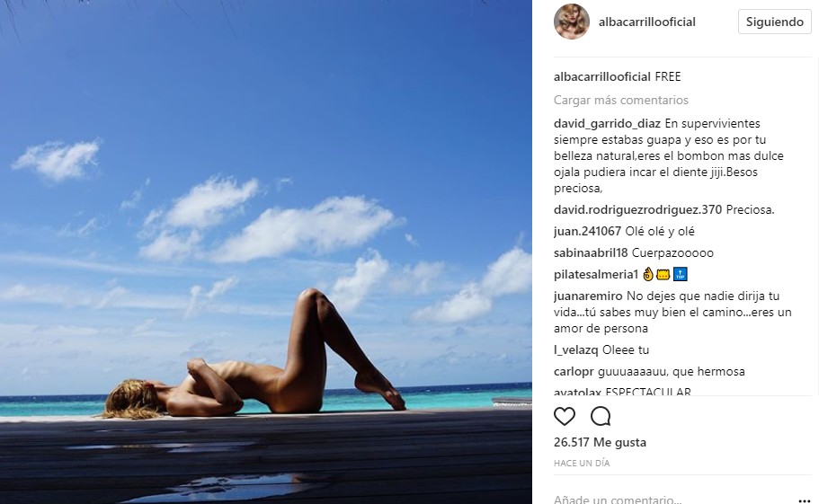The height and width of the screenshot is (504, 819).
Task: Open albacarrillooficial's profile picture avatar
Action: point(572,22)
